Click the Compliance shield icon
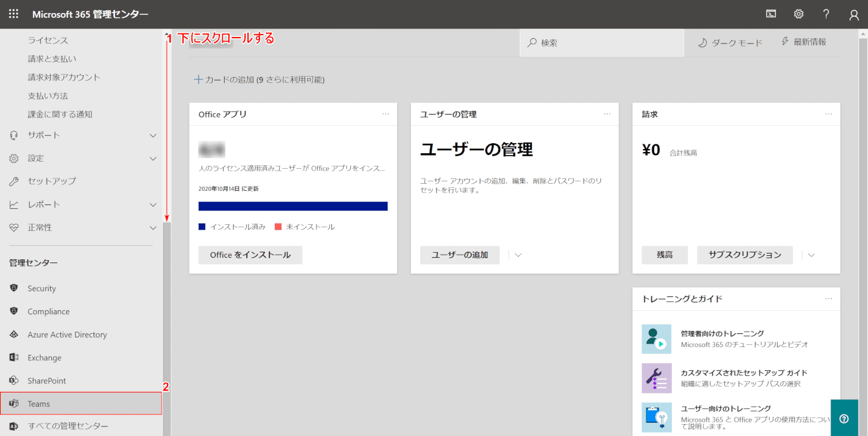 [14, 311]
